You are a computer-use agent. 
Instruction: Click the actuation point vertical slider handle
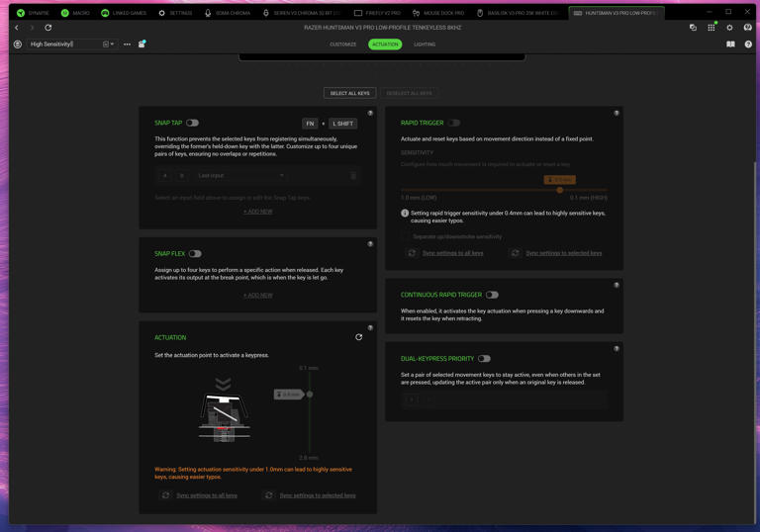(x=310, y=395)
